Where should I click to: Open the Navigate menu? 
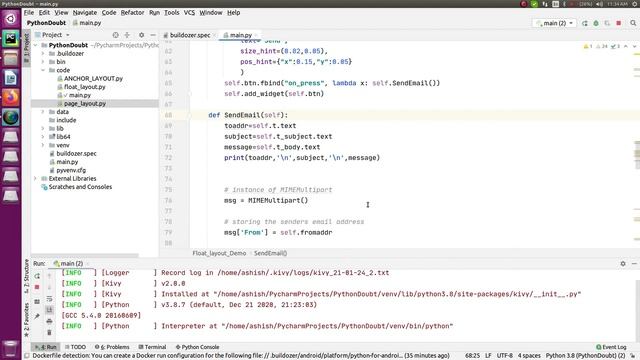pyautogui.click(x=84, y=13)
